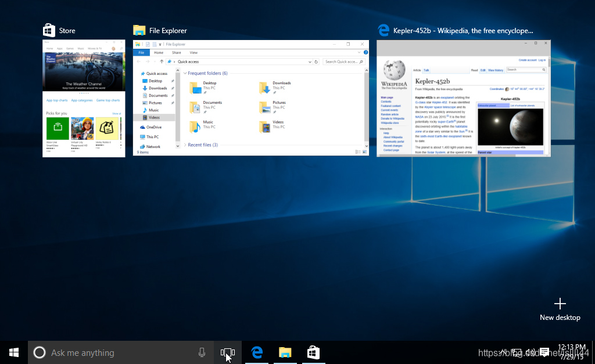Type in the Ask me anything box

(x=121, y=352)
